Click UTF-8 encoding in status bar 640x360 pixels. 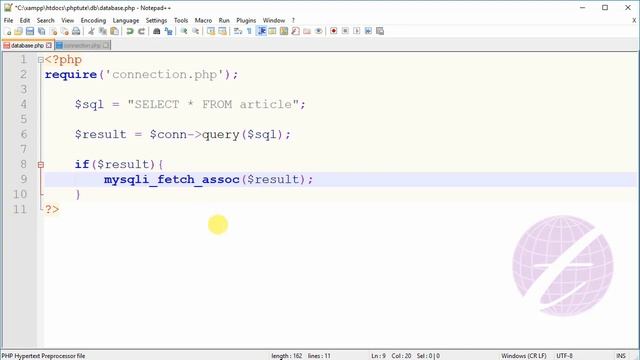coord(564,356)
